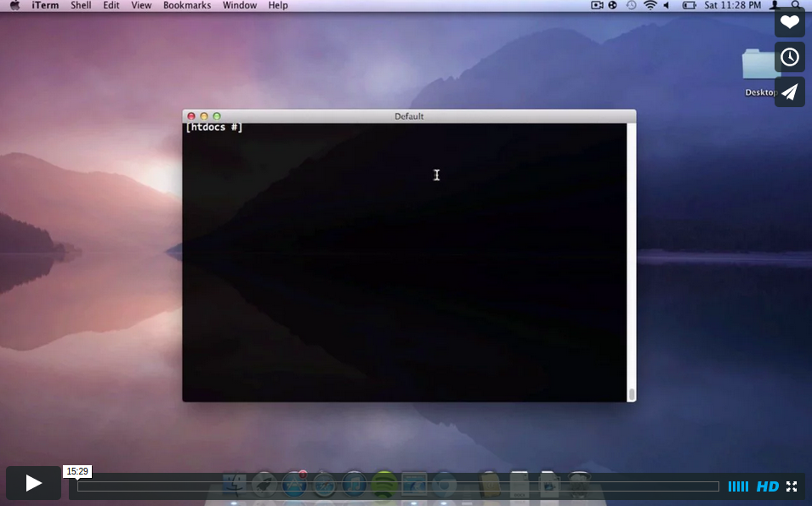
Task: Expand the Window menu
Action: coord(240,5)
